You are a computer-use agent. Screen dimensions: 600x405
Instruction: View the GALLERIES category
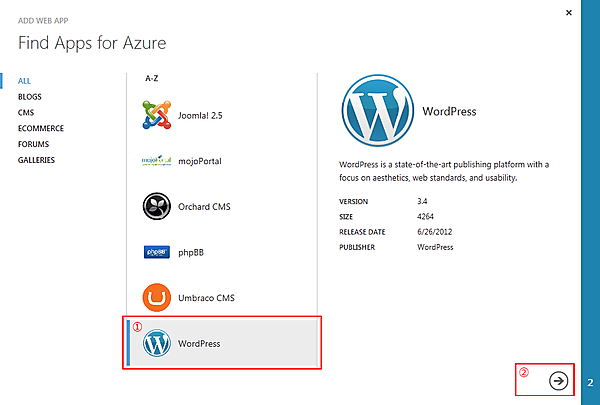[x=37, y=160]
